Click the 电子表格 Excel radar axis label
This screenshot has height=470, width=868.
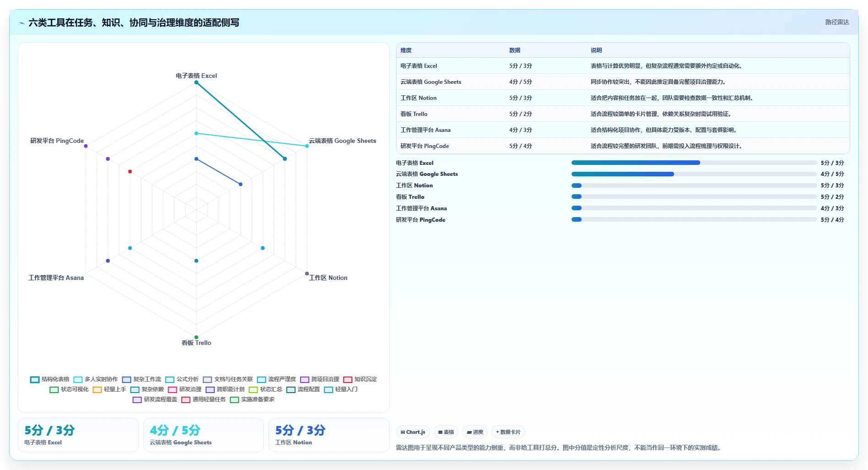coord(196,76)
